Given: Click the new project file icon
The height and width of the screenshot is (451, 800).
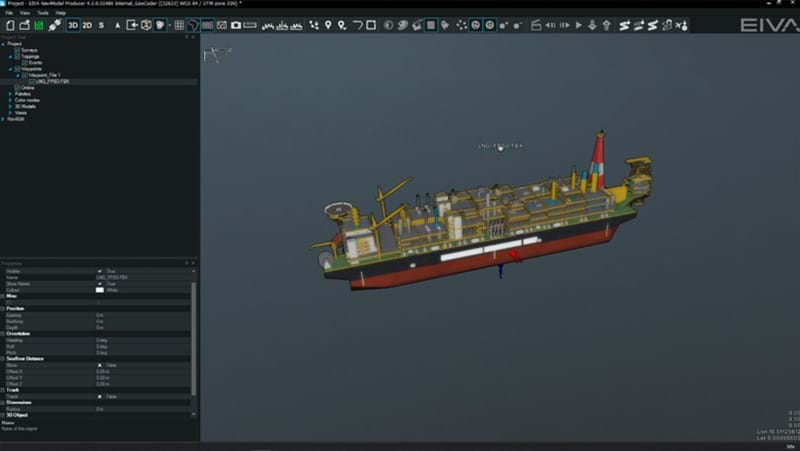Looking at the screenshot, I should [9, 25].
